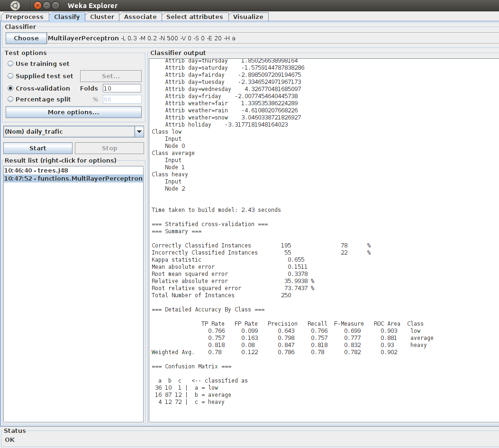This screenshot has width=499, height=448.
Task: Click the Choose classifier button
Action: pos(26,38)
